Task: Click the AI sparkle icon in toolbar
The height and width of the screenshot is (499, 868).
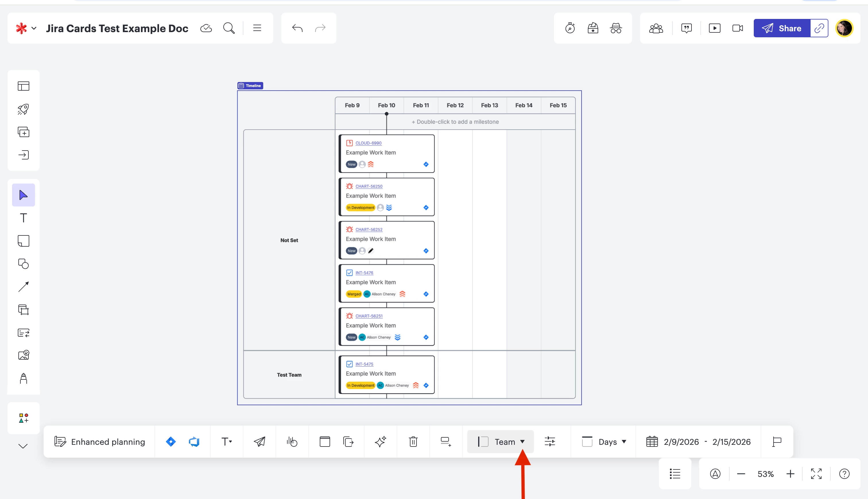Action: [380, 442]
